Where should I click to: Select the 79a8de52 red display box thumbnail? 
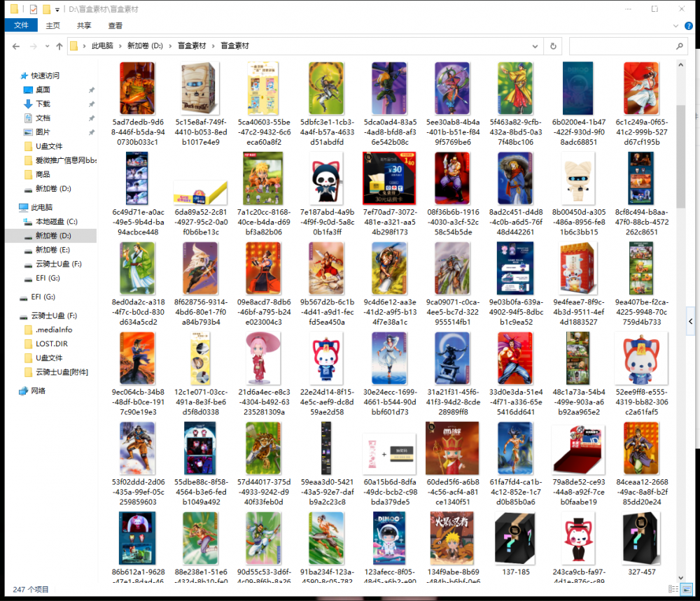[x=578, y=450]
